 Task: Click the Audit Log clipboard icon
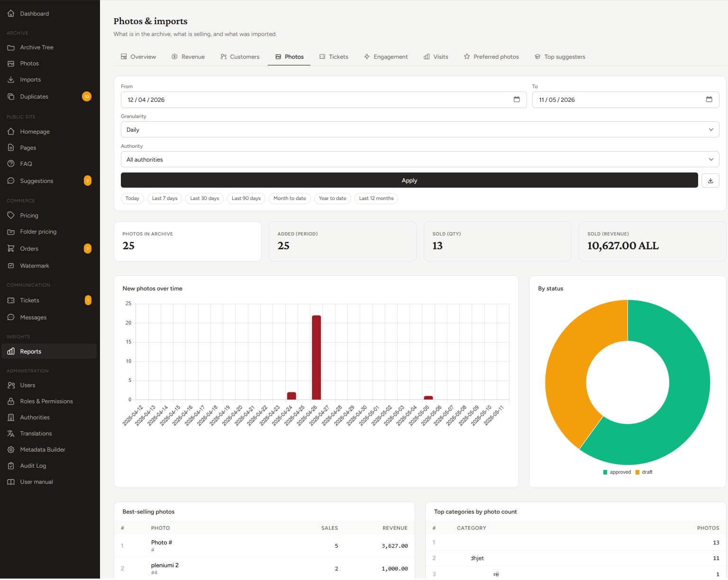pyautogui.click(x=11, y=466)
